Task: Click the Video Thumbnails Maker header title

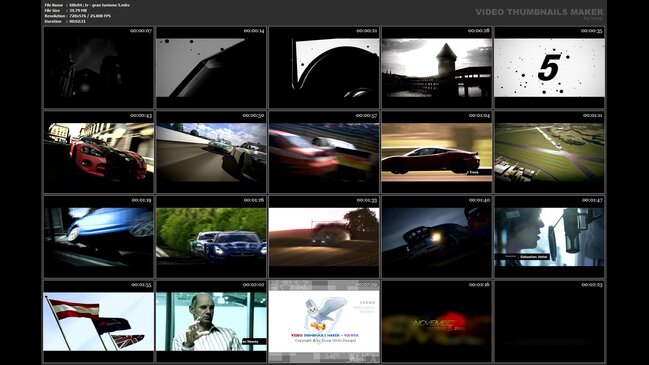Action: pos(539,12)
